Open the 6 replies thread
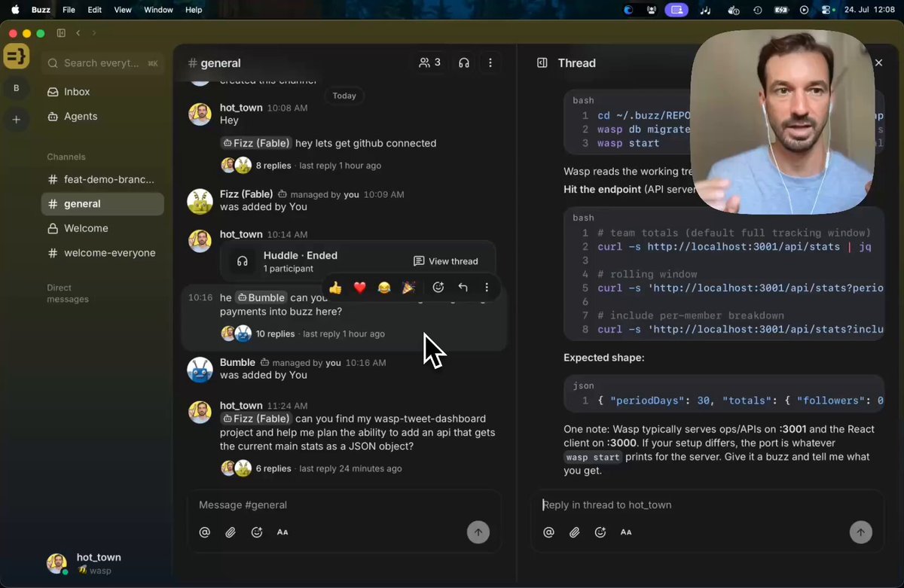The height and width of the screenshot is (588, 904). (x=273, y=468)
